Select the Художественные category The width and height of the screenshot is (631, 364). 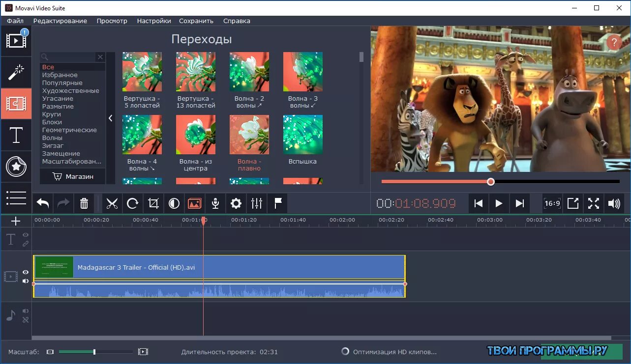pos(71,90)
